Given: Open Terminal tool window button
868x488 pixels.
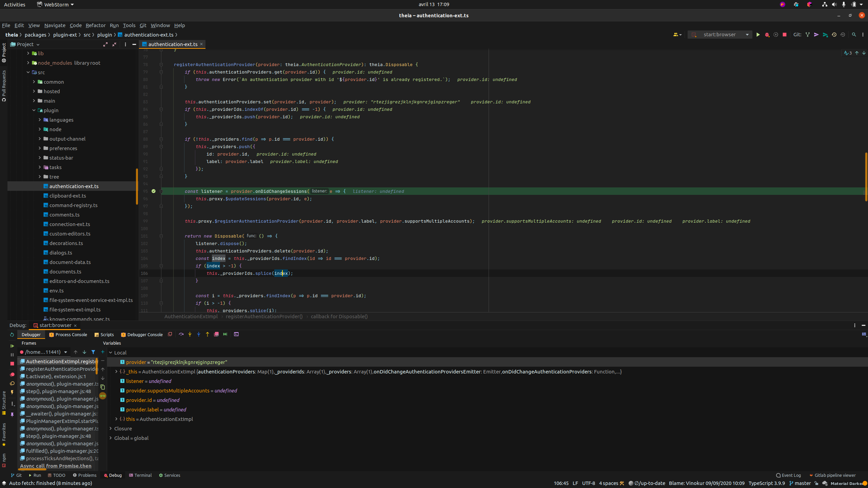Looking at the screenshot, I should (x=140, y=475).
